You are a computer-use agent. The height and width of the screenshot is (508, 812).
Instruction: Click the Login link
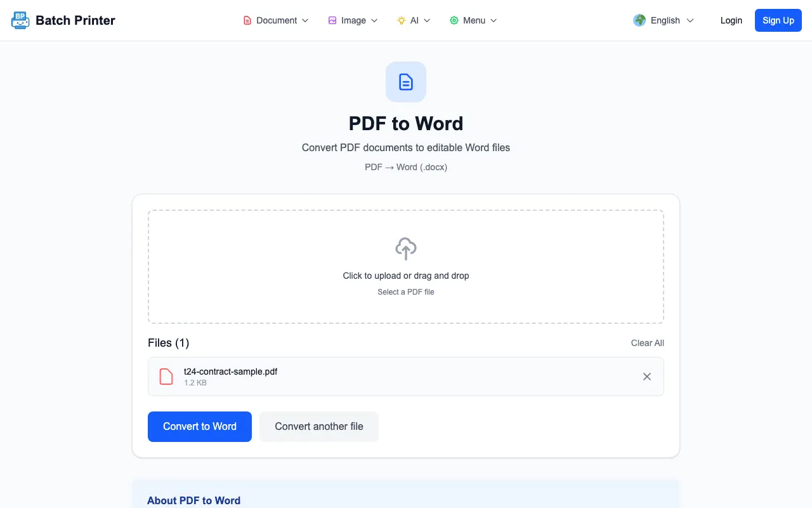point(731,20)
